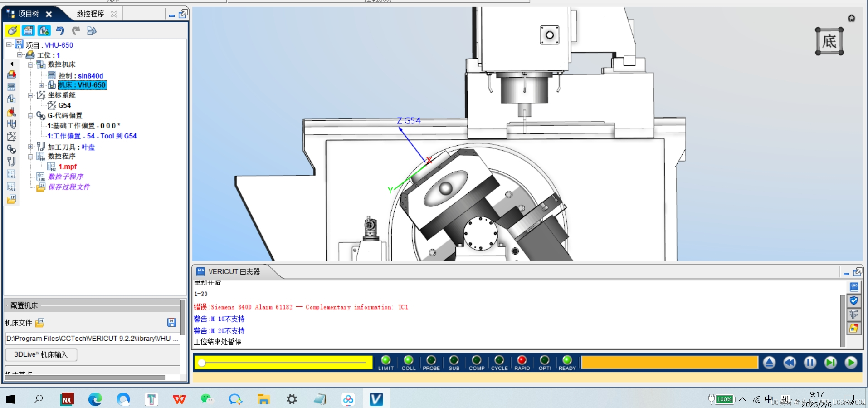Collapse the 工位 : 1 tree node
The width and height of the screenshot is (868, 408).
tap(20, 54)
